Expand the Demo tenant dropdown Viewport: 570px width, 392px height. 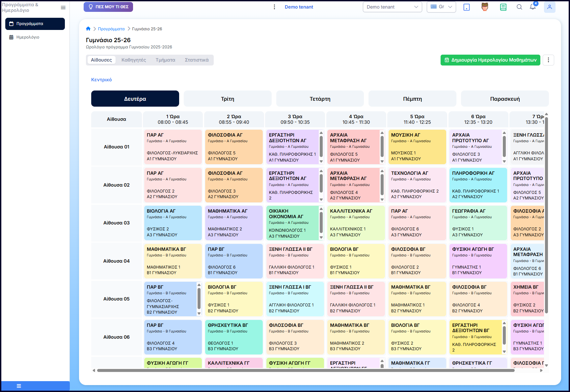tap(392, 7)
